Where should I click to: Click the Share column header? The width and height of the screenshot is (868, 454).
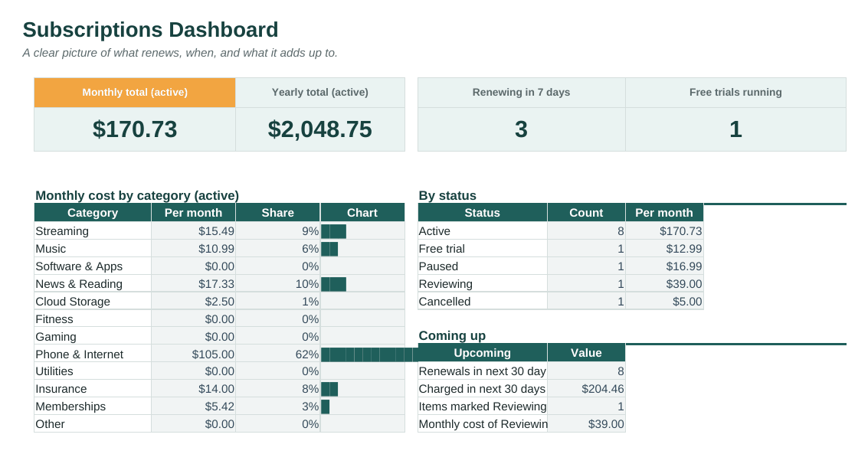[278, 213]
